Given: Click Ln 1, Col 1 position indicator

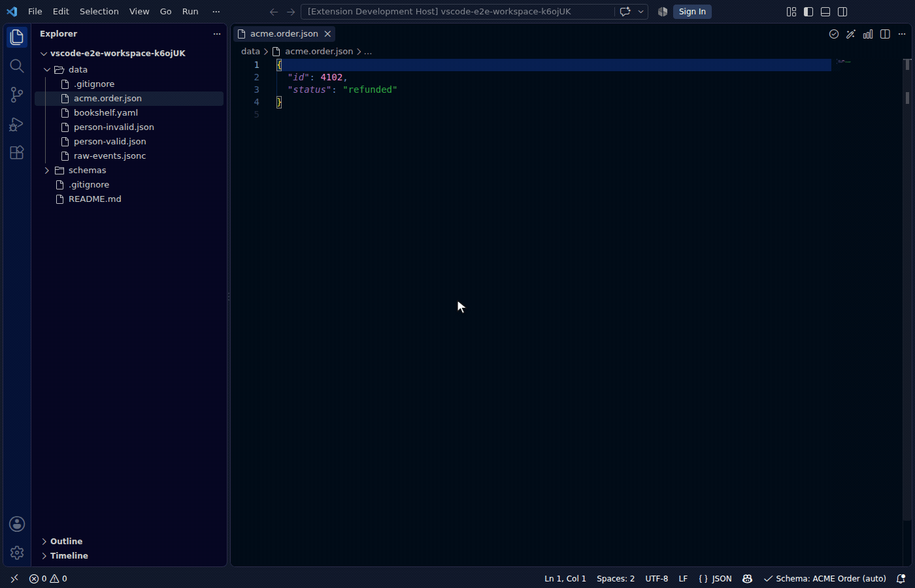Looking at the screenshot, I should (565, 579).
